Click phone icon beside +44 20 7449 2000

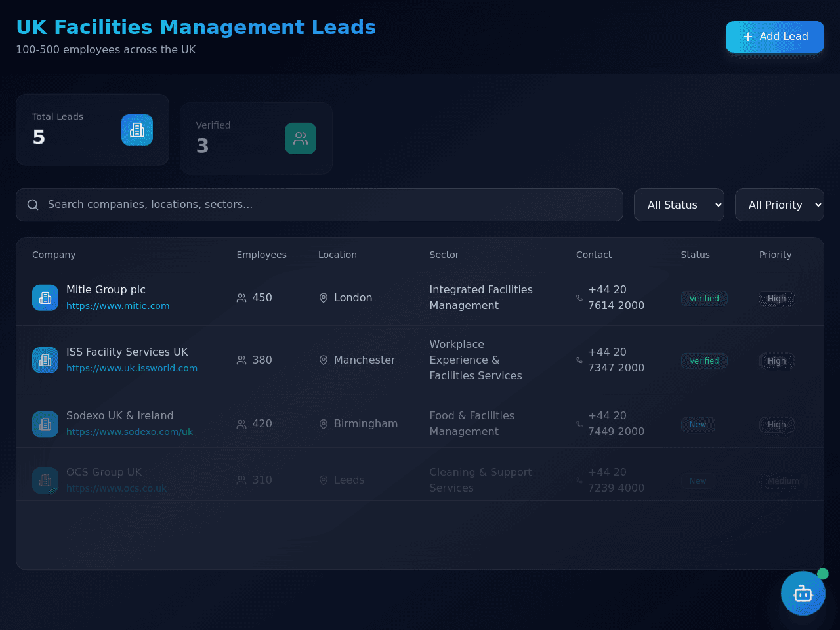(579, 424)
